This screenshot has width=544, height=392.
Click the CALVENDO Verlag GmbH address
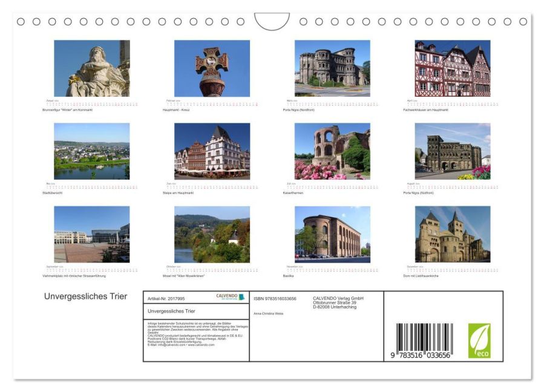338,302
